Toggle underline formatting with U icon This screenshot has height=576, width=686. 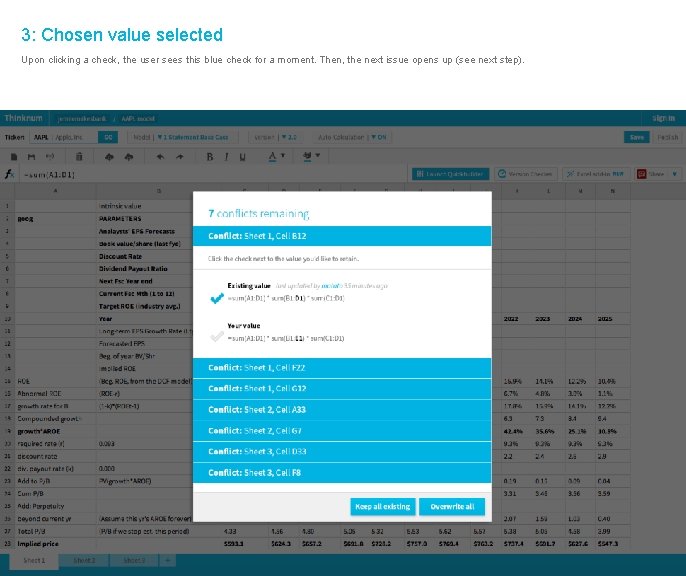(242, 157)
